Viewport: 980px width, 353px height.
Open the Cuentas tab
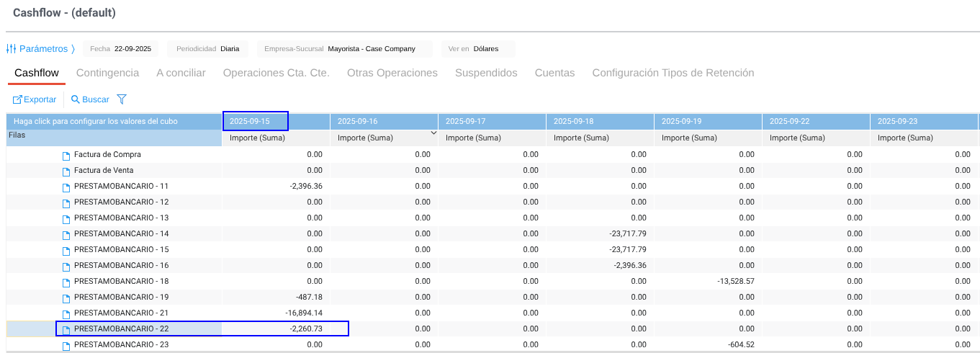554,73
